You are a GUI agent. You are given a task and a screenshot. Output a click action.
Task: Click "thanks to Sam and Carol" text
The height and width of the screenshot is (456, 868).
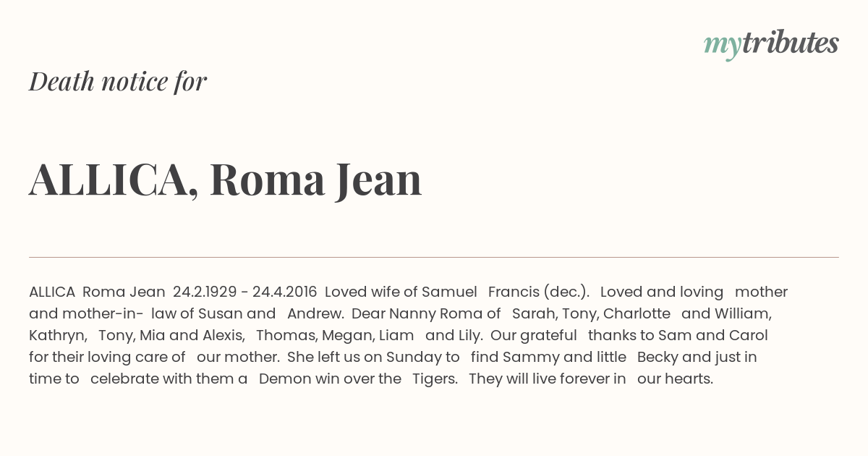tap(678, 335)
